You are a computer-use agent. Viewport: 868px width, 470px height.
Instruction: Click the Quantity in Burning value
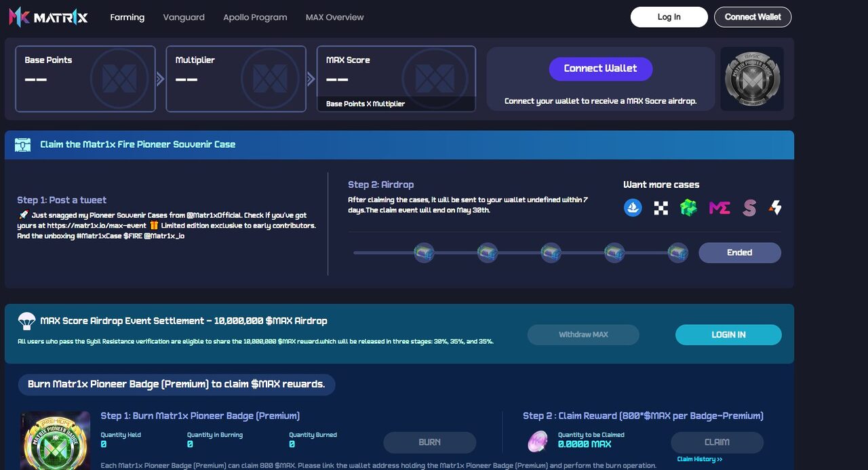pos(190,444)
